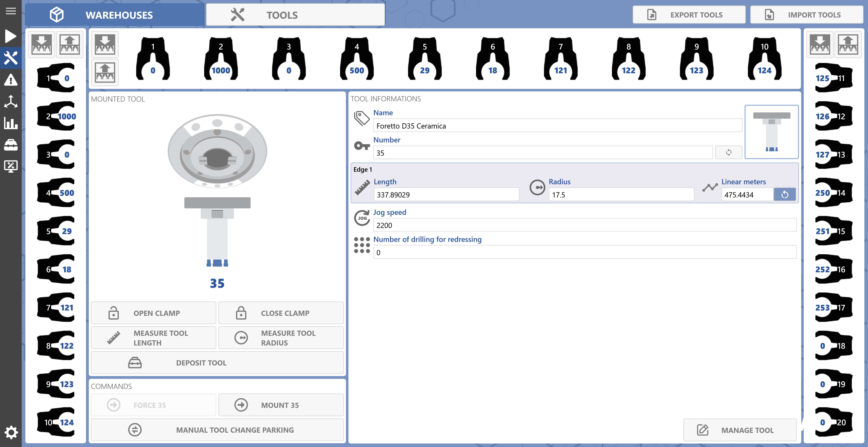868x447 pixels.
Task: Open the warning alarms icon in the sidebar
Action: coord(11,80)
